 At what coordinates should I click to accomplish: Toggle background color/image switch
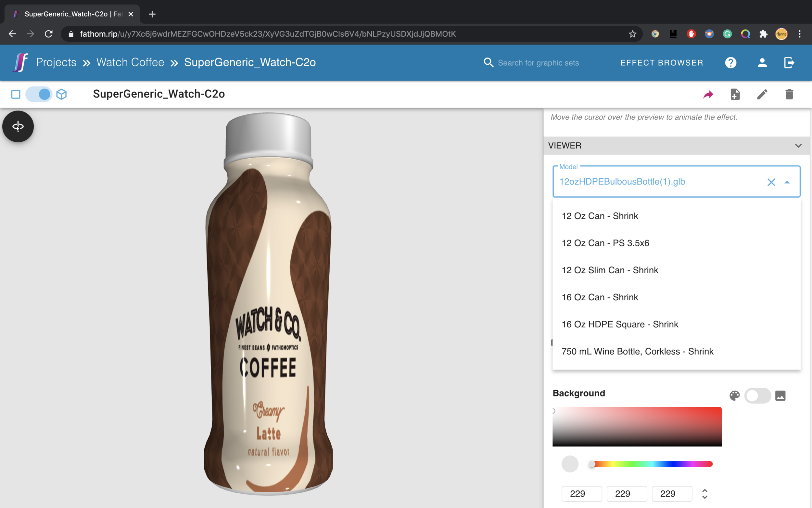point(757,396)
